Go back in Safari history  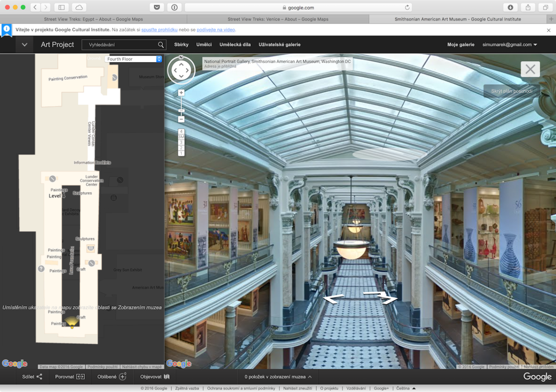coord(36,7)
